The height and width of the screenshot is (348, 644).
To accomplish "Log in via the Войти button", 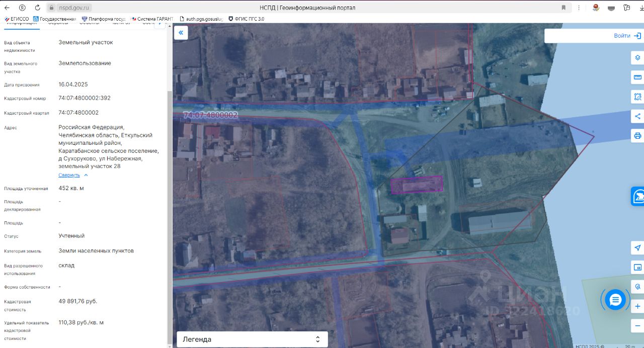I will click(x=627, y=36).
